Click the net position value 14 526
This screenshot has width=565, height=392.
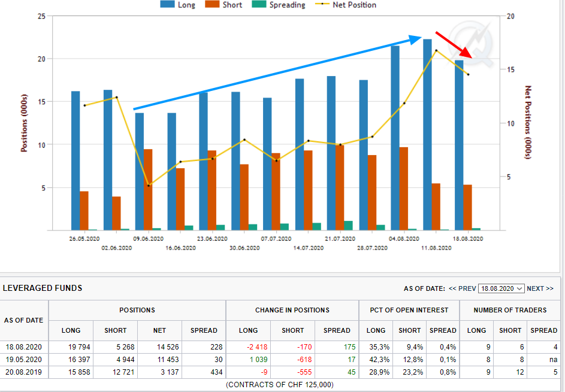pyautogui.click(x=168, y=347)
